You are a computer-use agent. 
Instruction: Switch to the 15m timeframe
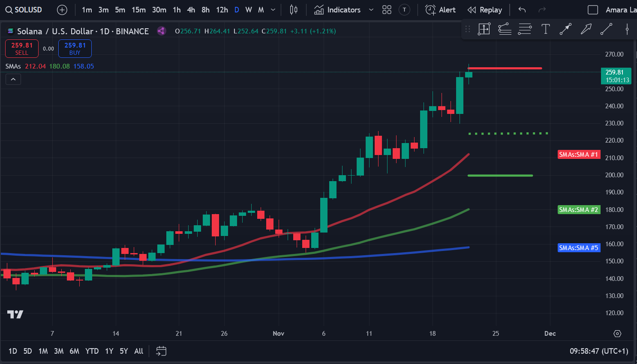138,10
